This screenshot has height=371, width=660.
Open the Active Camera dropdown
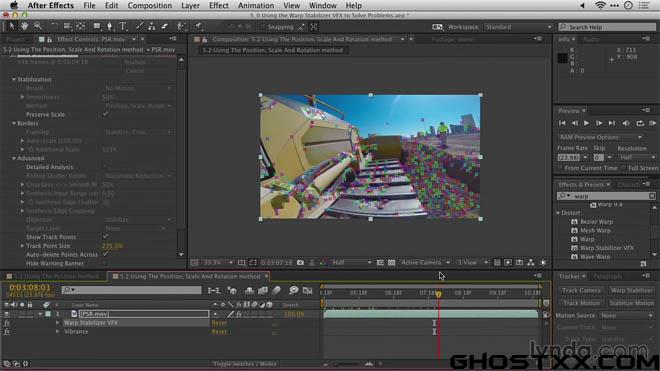click(425, 262)
